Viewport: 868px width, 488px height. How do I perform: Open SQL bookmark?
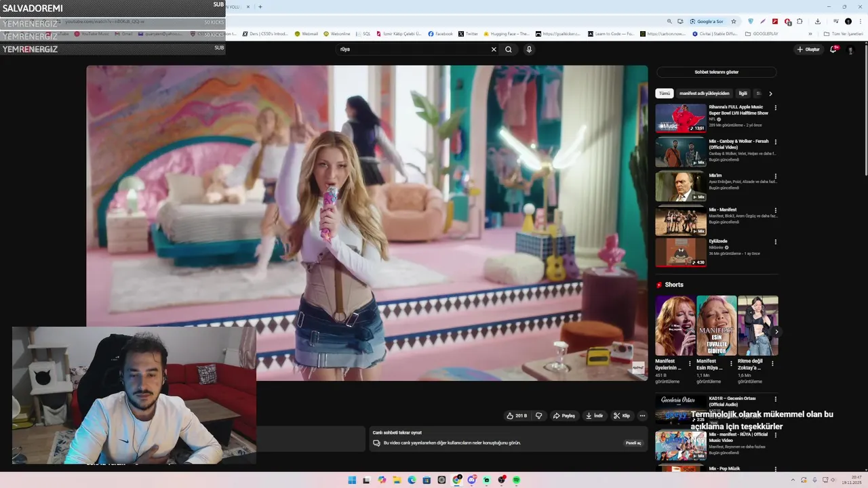point(363,33)
